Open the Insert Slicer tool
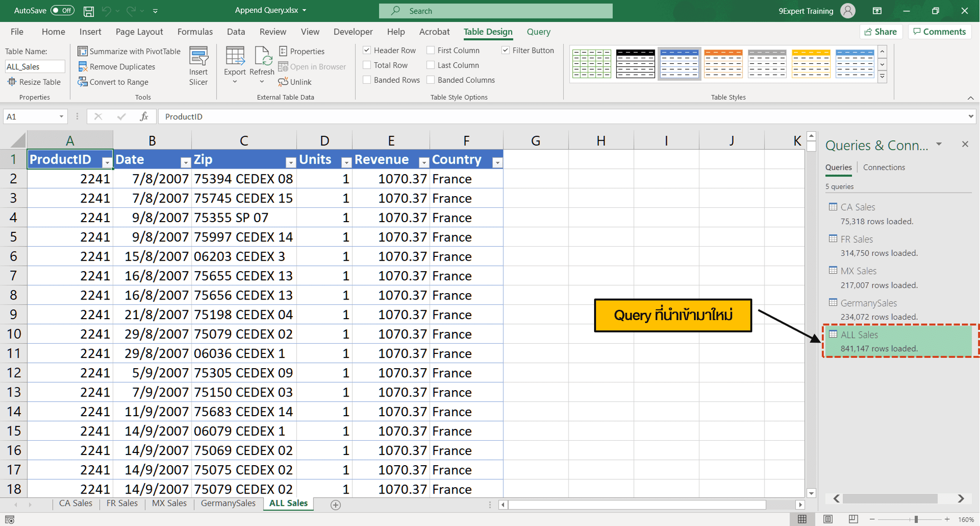980x526 pixels. pos(198,65)
